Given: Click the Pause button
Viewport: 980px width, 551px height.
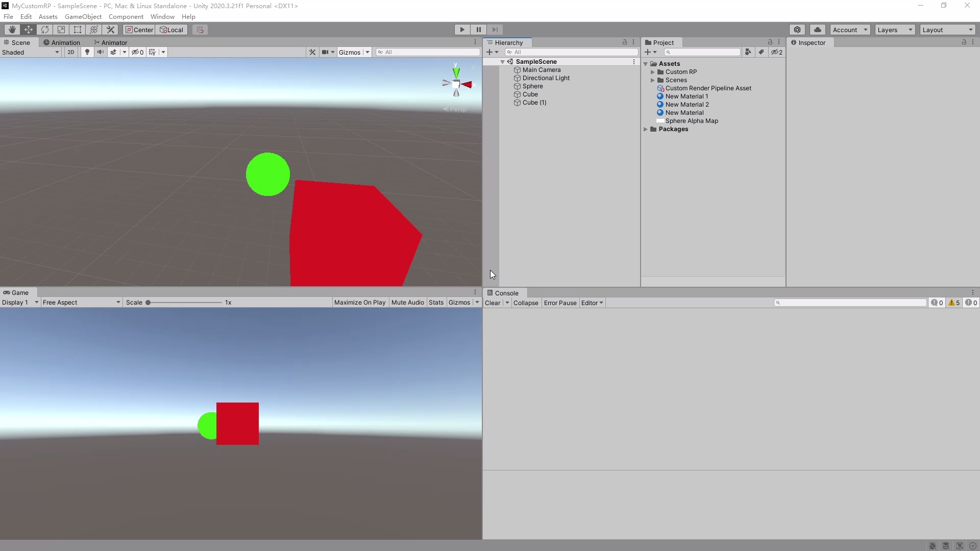Looking at the screenshot, I should point(478,30).
